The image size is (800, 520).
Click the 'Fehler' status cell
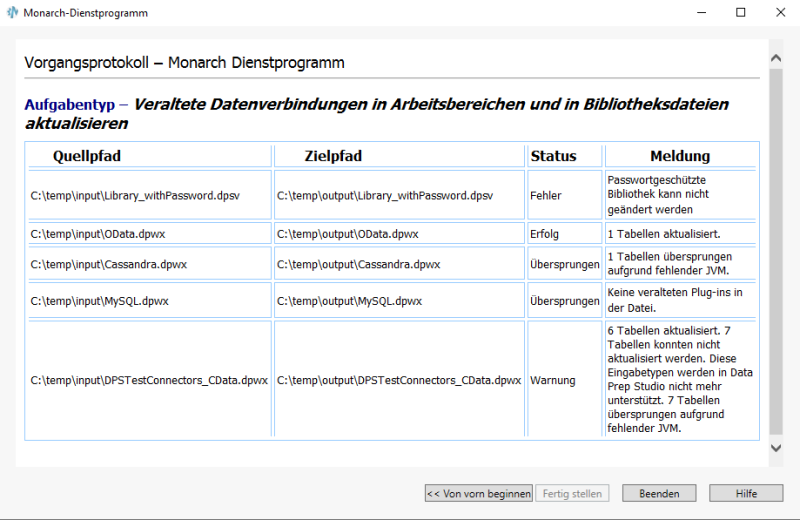pyautogui.click(x=546, y=196)
